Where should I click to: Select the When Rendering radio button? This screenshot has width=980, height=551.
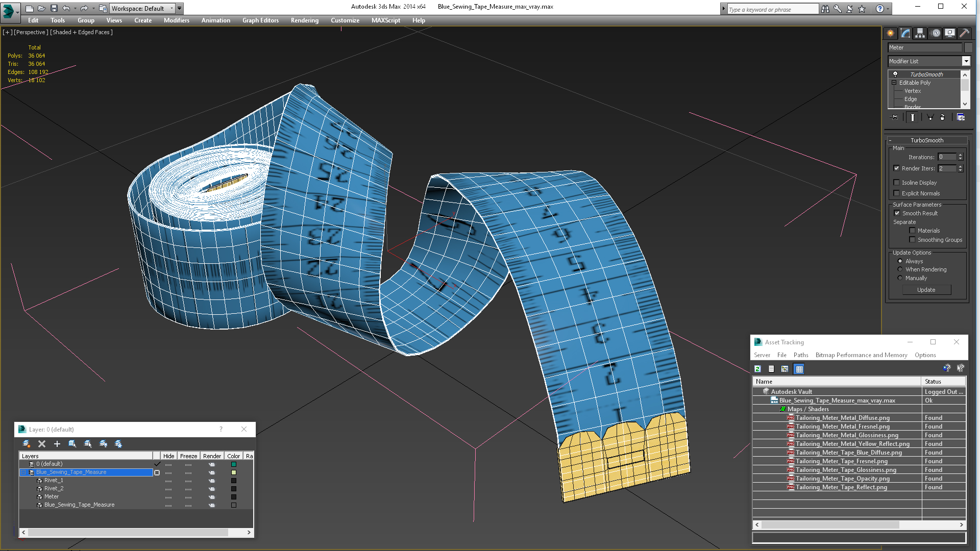click(x=900, y=269)
